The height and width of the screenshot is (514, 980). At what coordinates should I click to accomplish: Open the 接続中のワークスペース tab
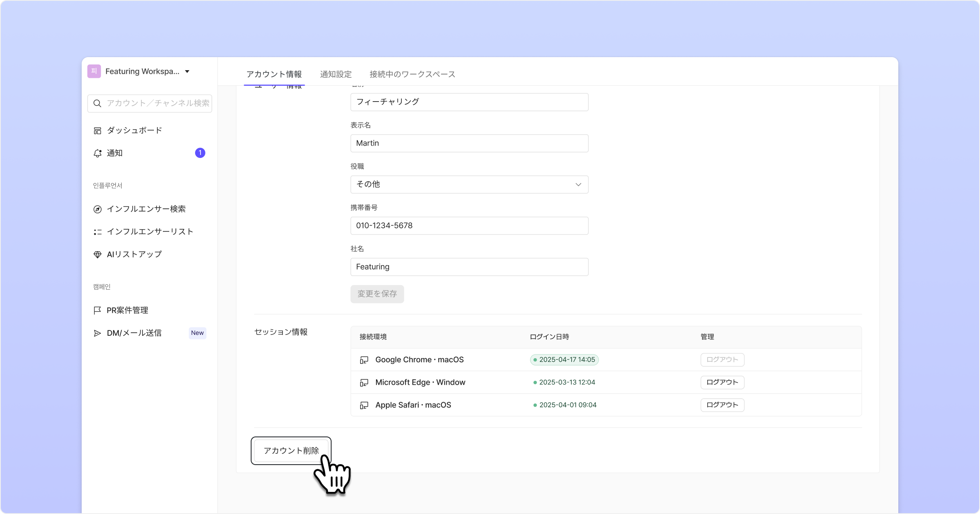[x=412, y=74]
